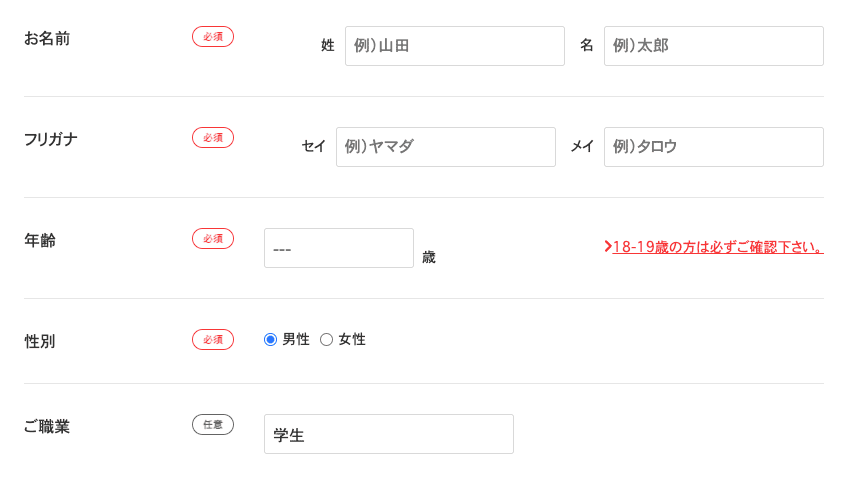Focus the メイ furigana input field

[713, 147]
